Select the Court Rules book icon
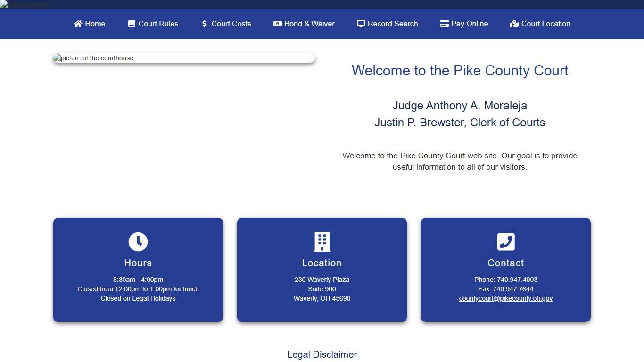 coord(130,24)
